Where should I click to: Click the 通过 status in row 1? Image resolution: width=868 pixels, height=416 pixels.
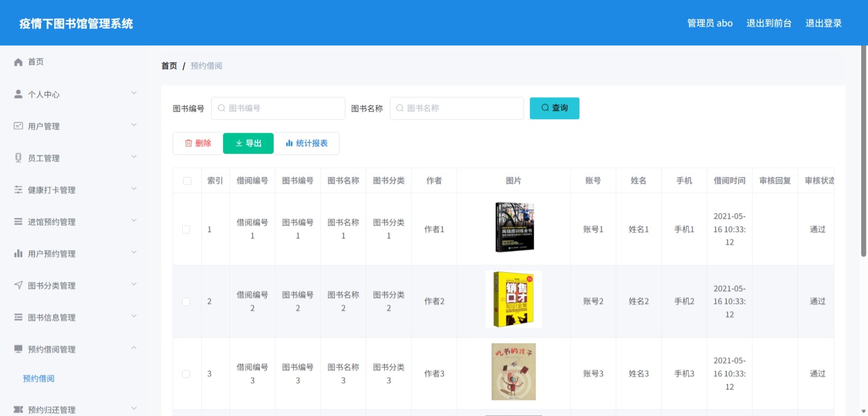(x=817, y=229)
